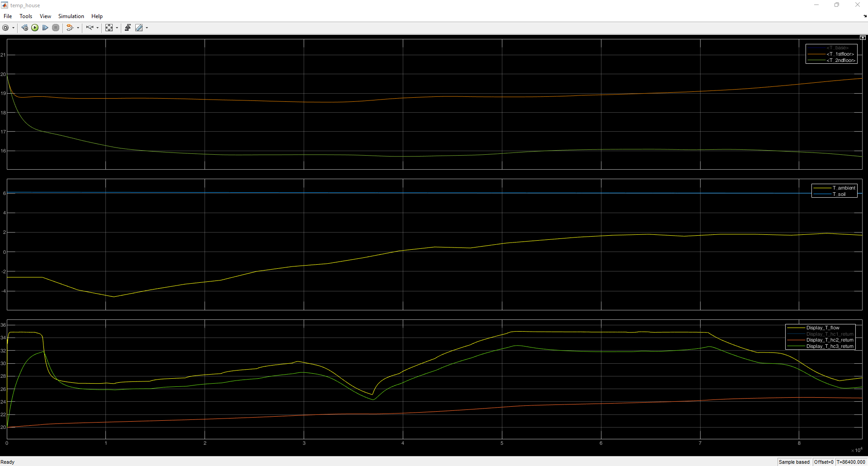Click the maximize axes button above top plot

tap(863, 38)
